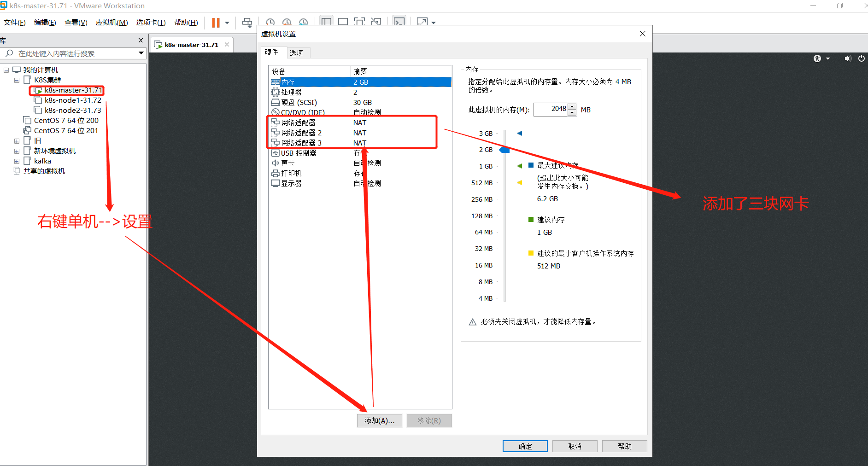The height and width of the screenshot is (466, 868).
Task: Click the manage snapshots clock icon
Action: point(303,22)
